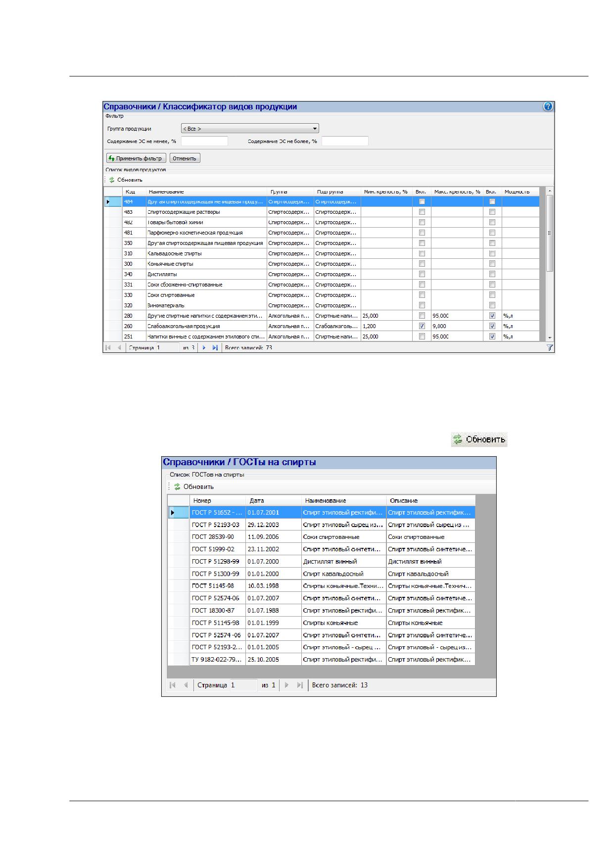Go to last page in the ГОСТы pager
This screenshot has width=614, height=868.
tap(299, 685)
